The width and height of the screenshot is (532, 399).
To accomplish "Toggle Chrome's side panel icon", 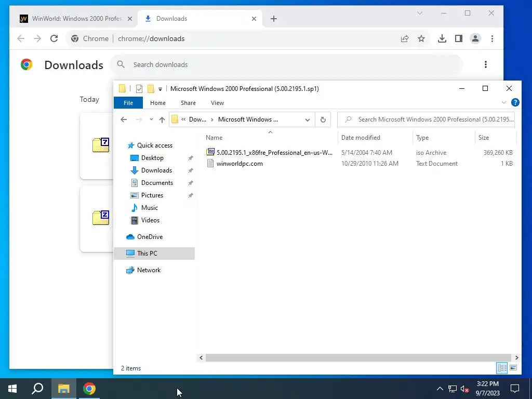I will point(458,38).
